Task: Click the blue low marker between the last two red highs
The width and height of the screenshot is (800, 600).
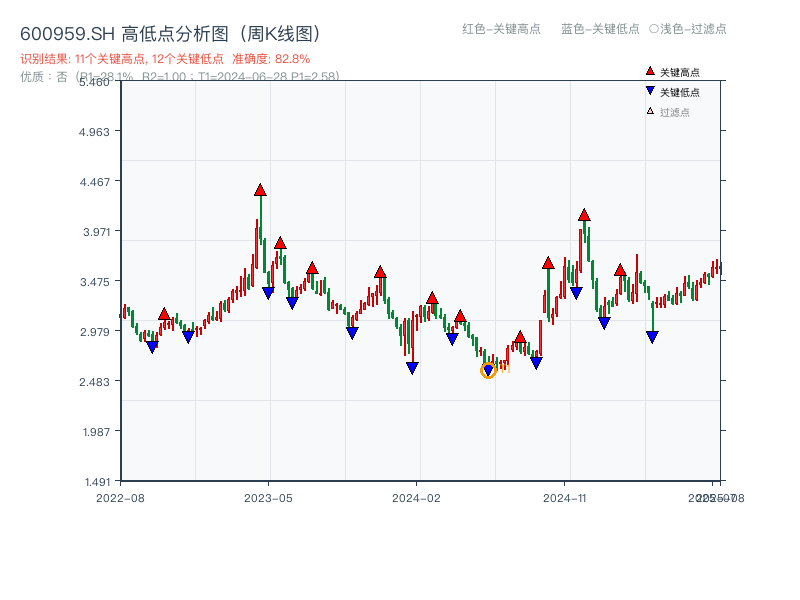Action: pos(604,323)
